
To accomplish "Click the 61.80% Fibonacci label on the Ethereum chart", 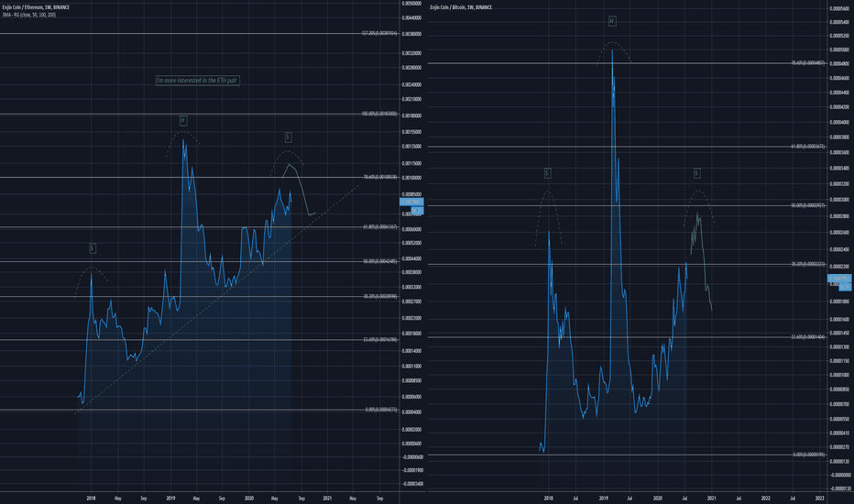I will pos(380,226).
